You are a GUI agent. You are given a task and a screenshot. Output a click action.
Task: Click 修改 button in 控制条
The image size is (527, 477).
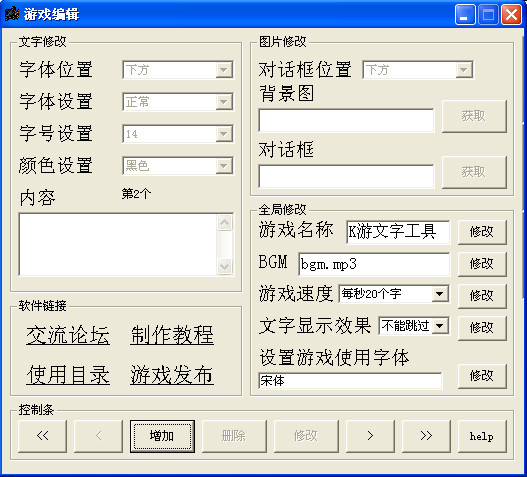coord(306,436)
